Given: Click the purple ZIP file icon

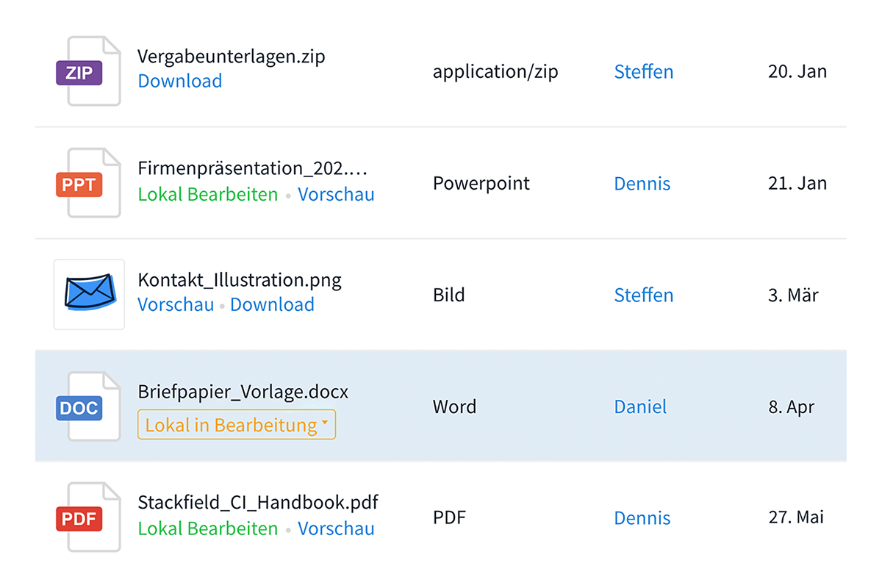Looking at the screenshot, I should click(88, 71).
